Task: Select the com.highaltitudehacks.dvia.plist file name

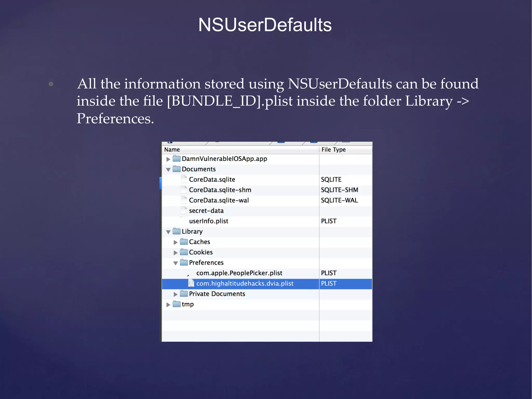Action: click(245, 283)
